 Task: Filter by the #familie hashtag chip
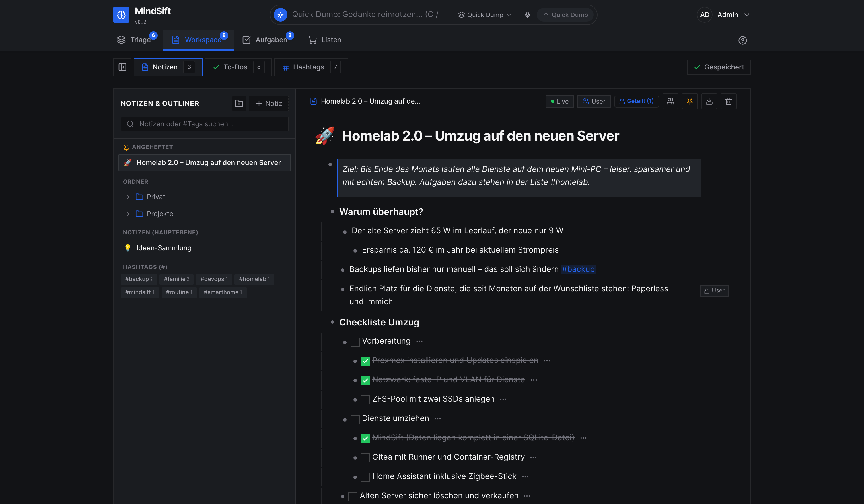point(176,279)
